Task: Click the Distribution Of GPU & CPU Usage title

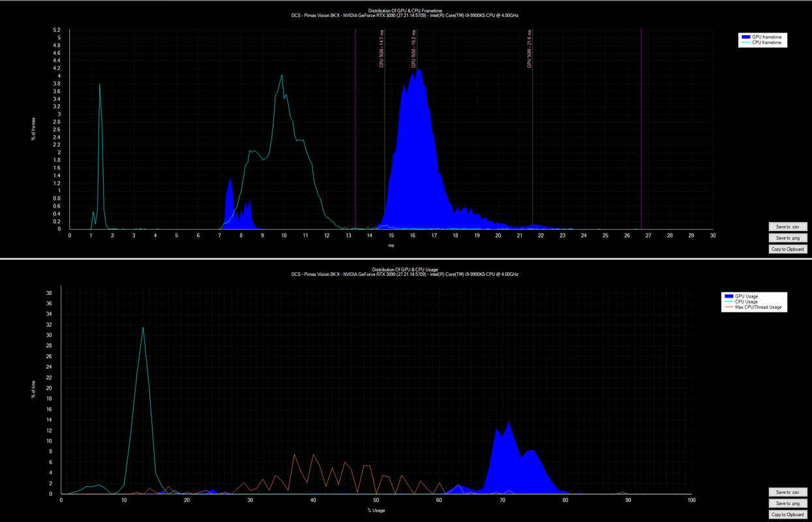Action: coord(405,269)
